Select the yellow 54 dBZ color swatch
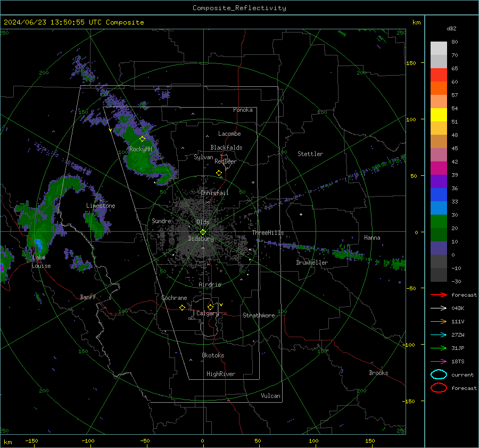Viewport: 479px width, 448px height. (x=439, y=115)
